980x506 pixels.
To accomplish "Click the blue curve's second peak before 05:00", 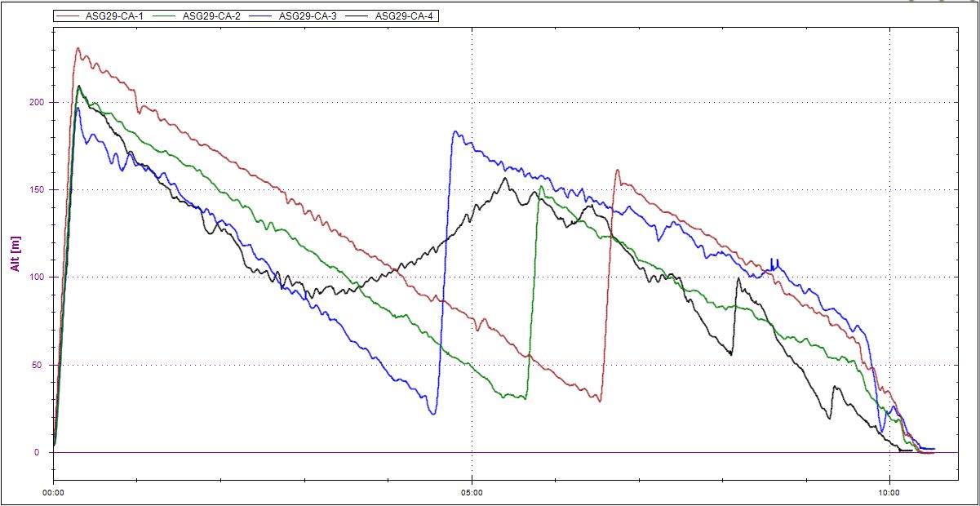I will tap(455, 131).
